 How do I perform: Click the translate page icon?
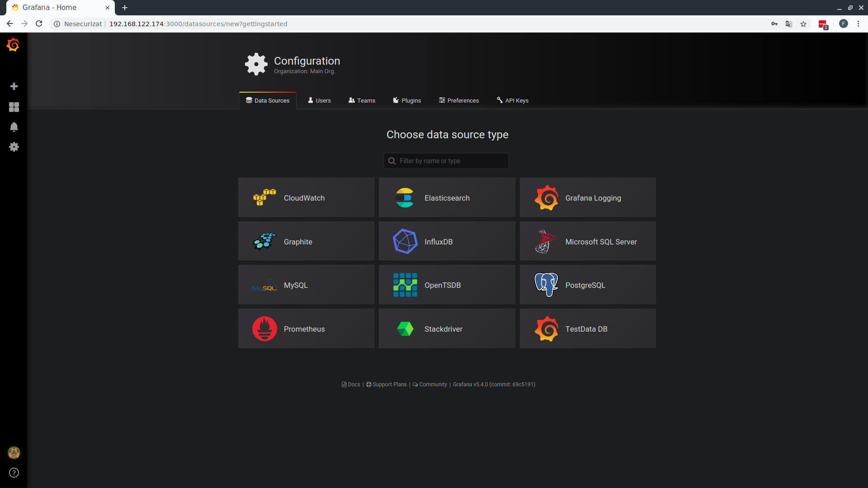click(x=789, y=24)
